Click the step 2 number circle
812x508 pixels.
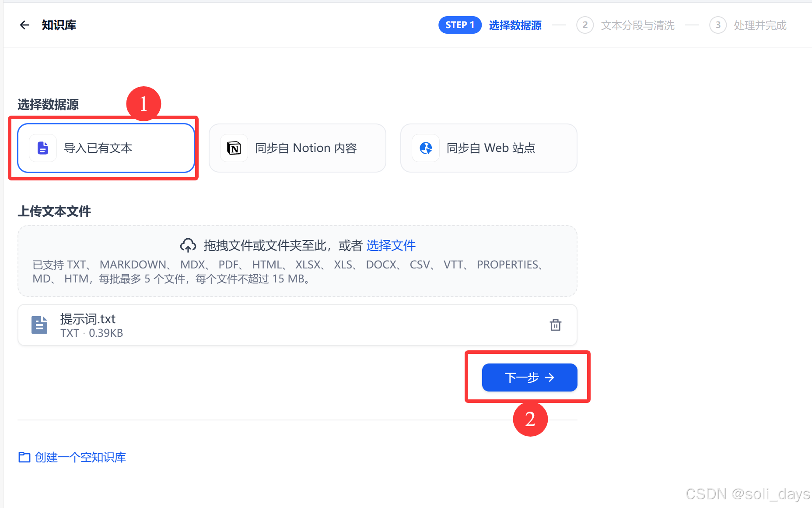pyautogui.click(x=585, y=25)
